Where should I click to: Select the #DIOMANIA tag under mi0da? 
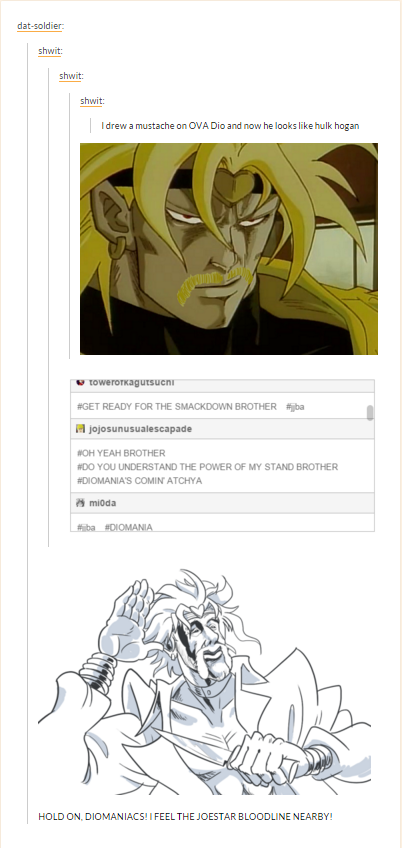(128, 527)
